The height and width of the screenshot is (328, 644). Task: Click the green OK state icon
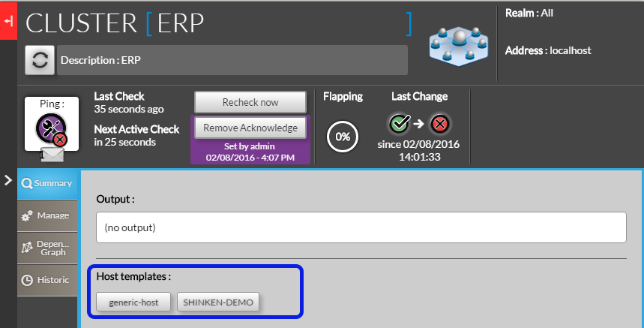(399, 122)
